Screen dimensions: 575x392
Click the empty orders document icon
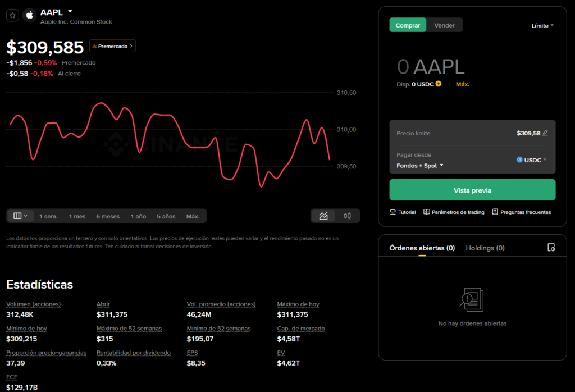[472, 299]
